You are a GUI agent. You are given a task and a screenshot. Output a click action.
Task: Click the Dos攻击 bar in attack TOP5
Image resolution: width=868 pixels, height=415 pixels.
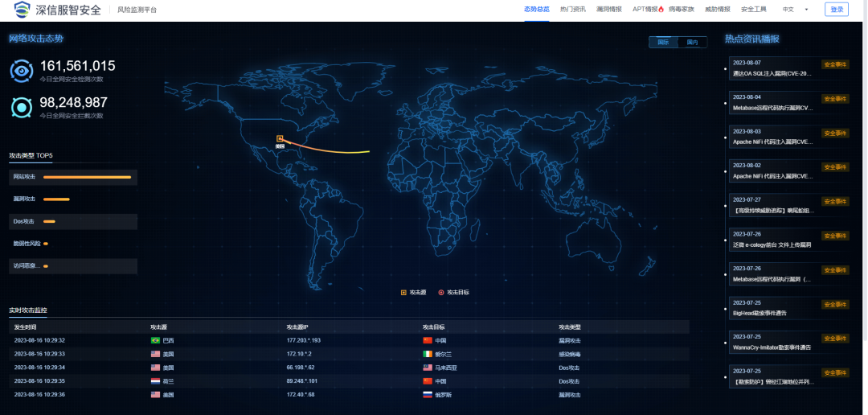coord(49,222)
